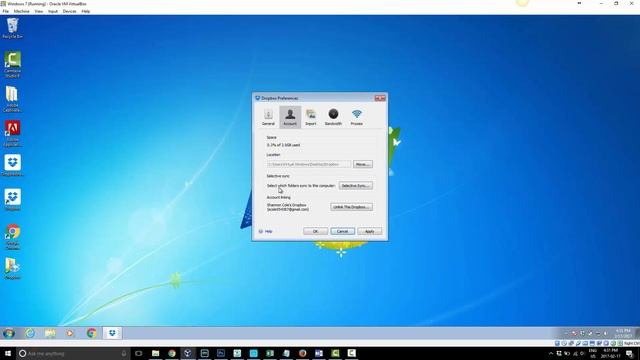Open the host Action Center notifications icon
Screen dimensions: 640x360
pos(630,353)
